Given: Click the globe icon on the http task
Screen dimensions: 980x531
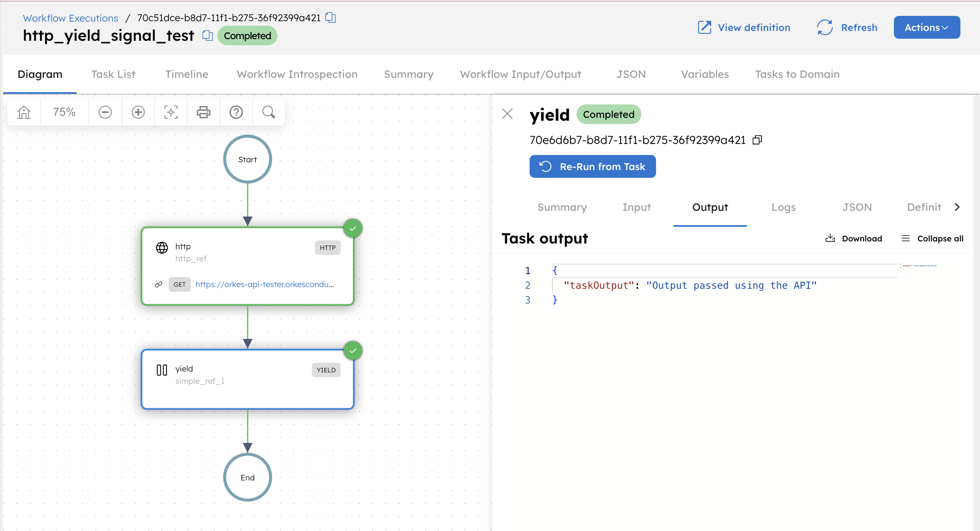Looking at the screenshot, I should click(x=162, y=248).
